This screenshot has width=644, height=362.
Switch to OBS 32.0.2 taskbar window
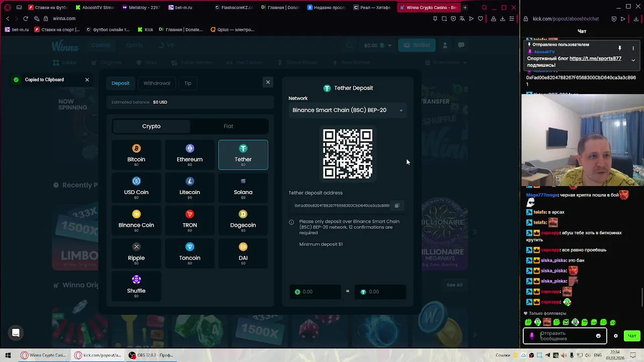(x=151, y=355)
